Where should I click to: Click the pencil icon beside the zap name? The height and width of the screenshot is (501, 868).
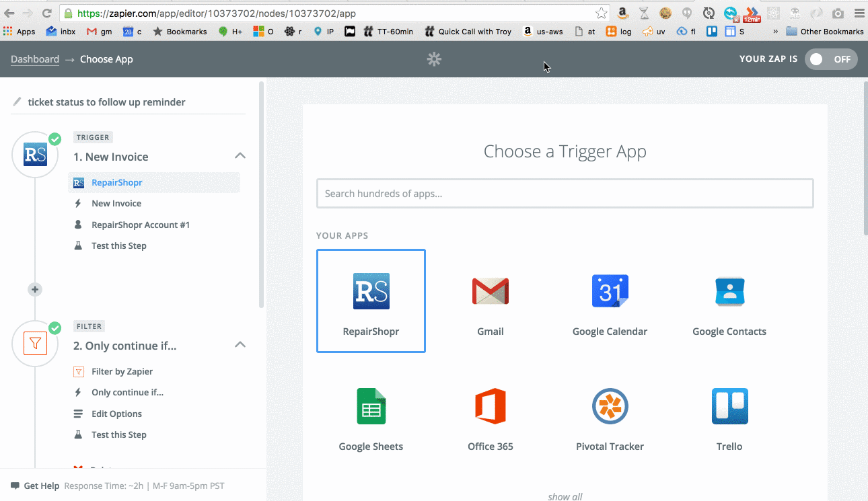click(17, 102)
